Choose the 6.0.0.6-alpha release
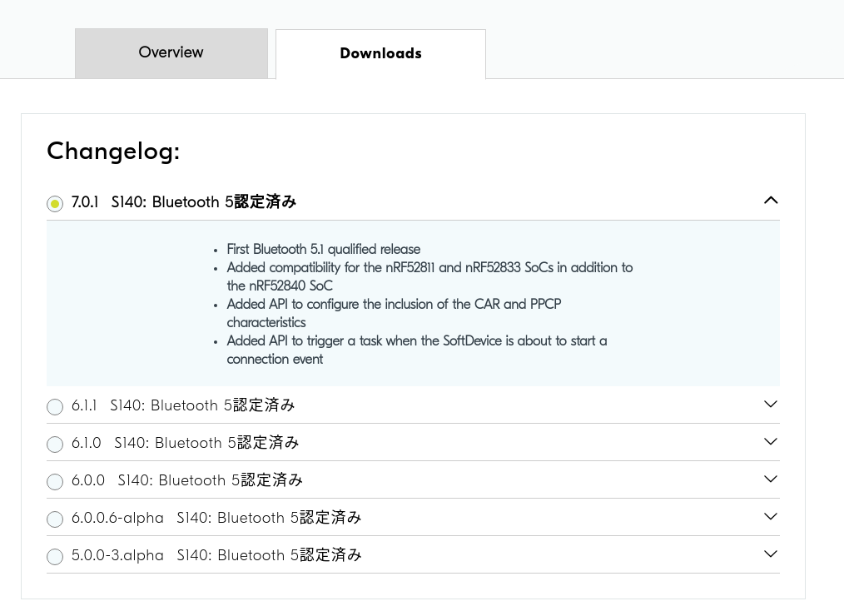This screenshot has height=616, width=844. tap(55, 519)
